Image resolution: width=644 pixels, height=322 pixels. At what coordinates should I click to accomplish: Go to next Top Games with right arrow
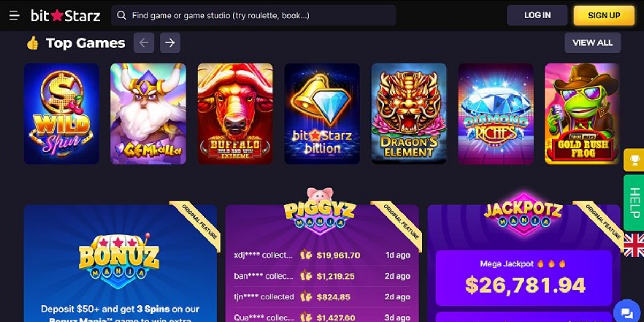[x=170, y=43]
